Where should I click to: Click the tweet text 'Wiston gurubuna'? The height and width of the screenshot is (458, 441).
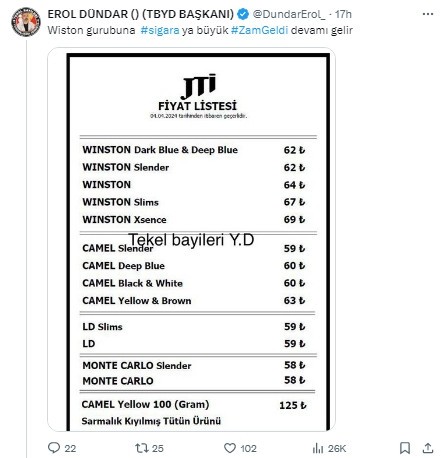(91, 30)
